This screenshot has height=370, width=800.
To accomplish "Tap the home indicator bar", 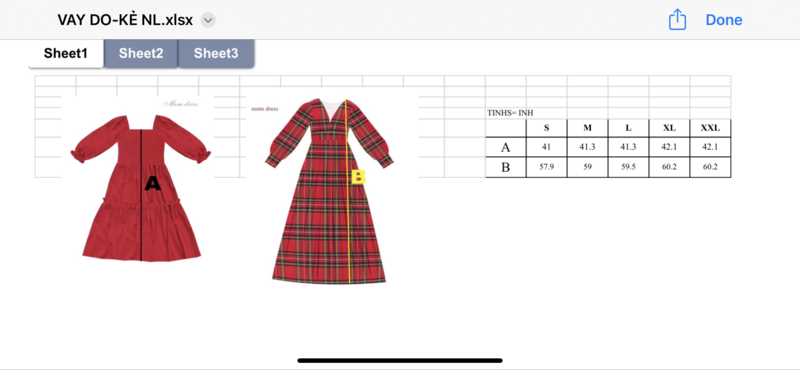I will coord(400,360).
